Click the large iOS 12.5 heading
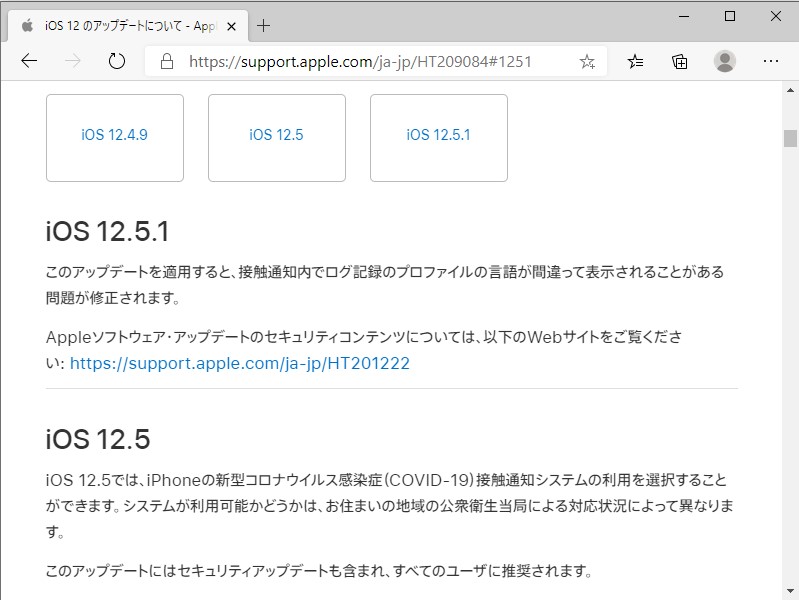The width and height of the screenshot is (799, 600). pyautogui.click(x=98, y=439)
